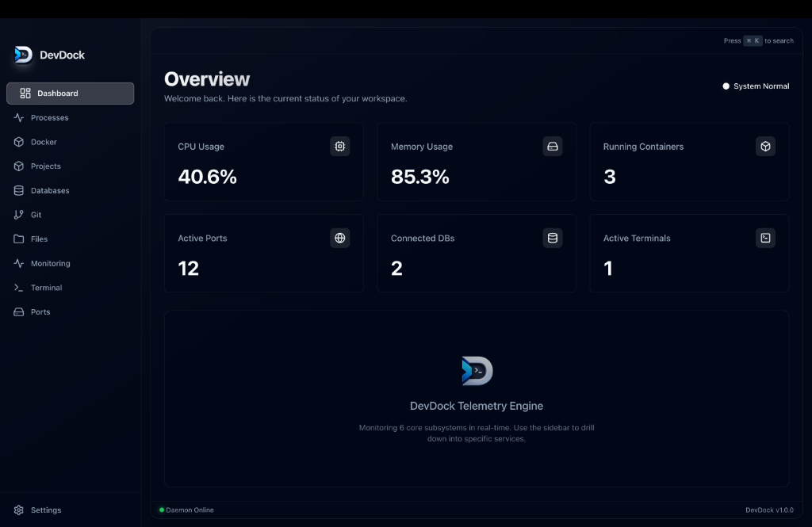Viewport: 812px width, 527px height.
Task: Click the Projects box icon
Action: [19, 166]
